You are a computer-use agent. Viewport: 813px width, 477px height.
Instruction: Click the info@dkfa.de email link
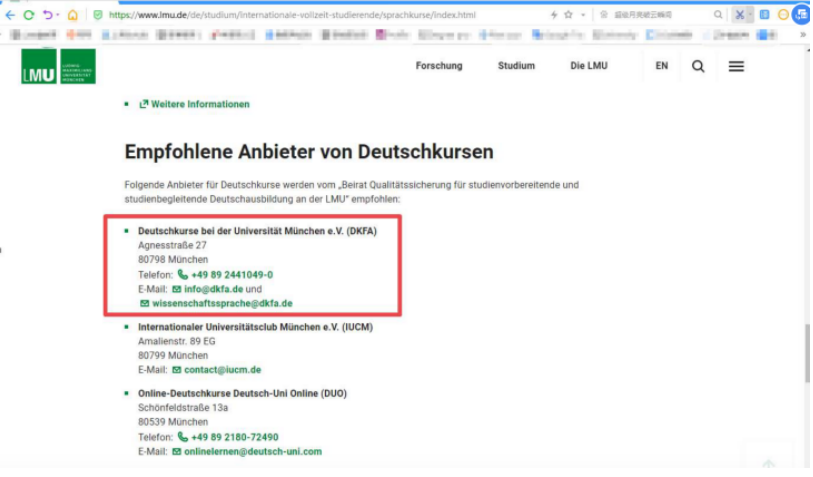208,290
